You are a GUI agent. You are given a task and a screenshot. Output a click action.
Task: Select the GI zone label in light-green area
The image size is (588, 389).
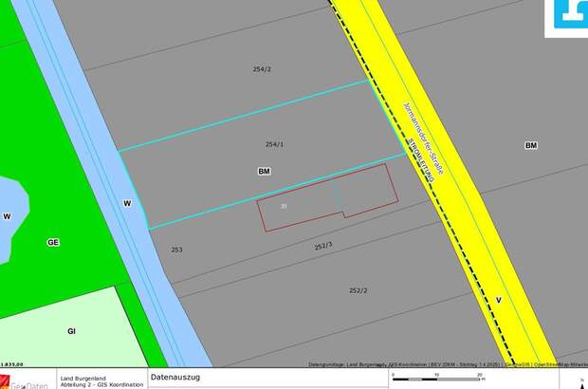71,331
